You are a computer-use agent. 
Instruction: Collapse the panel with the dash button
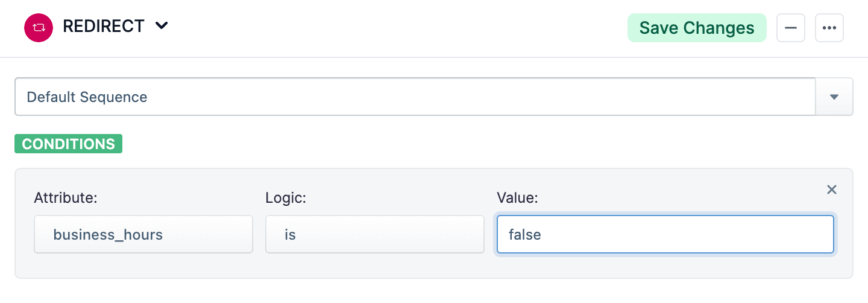[790, 28]
